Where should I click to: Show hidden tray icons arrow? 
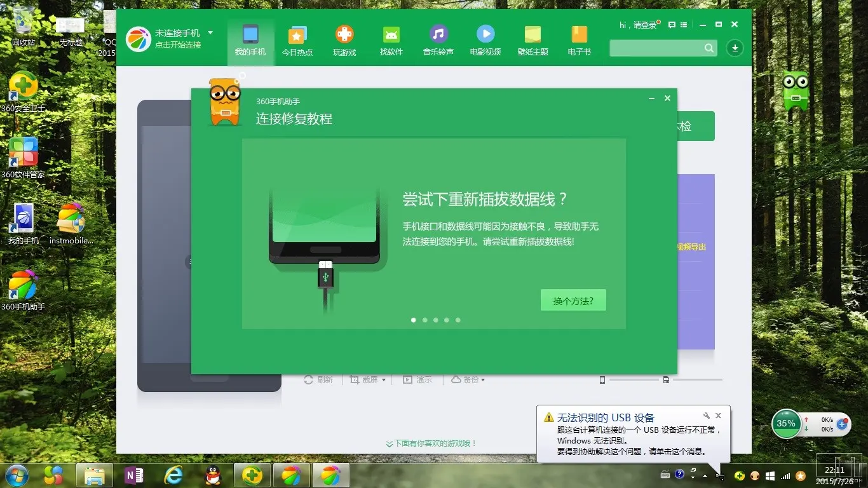tap(705, 475)
